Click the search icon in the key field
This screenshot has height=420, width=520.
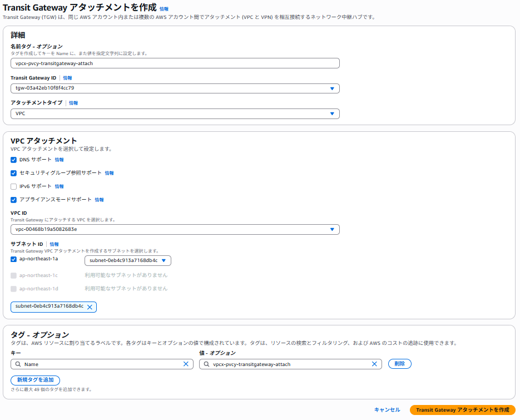click(18, 364)
